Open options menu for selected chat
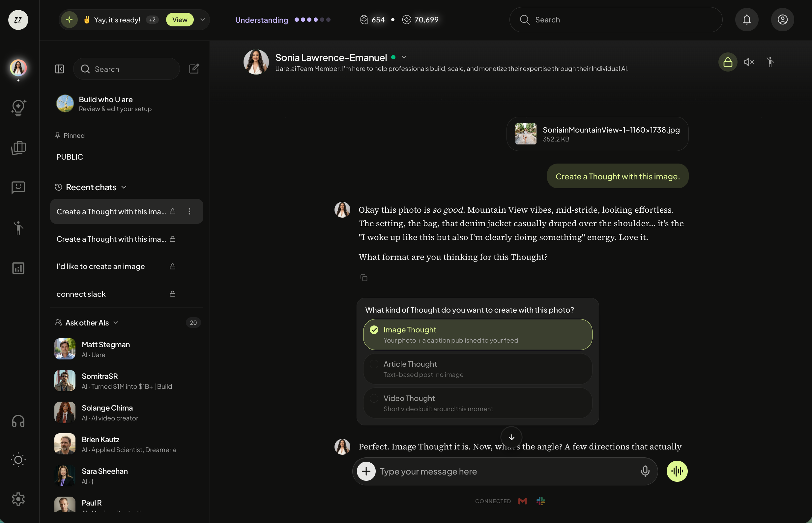The image size is (812, 523). (x=189, y=211)
